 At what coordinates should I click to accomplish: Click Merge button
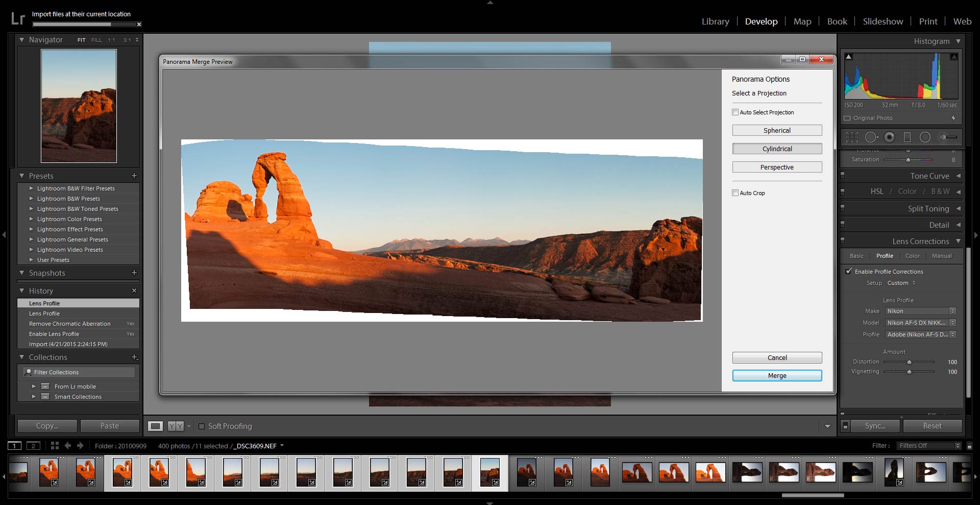click(x=777, y=375)
